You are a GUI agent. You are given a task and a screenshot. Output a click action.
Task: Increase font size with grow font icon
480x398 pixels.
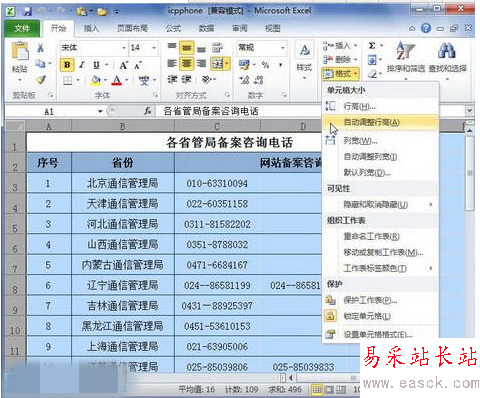[x=124, y=65]
